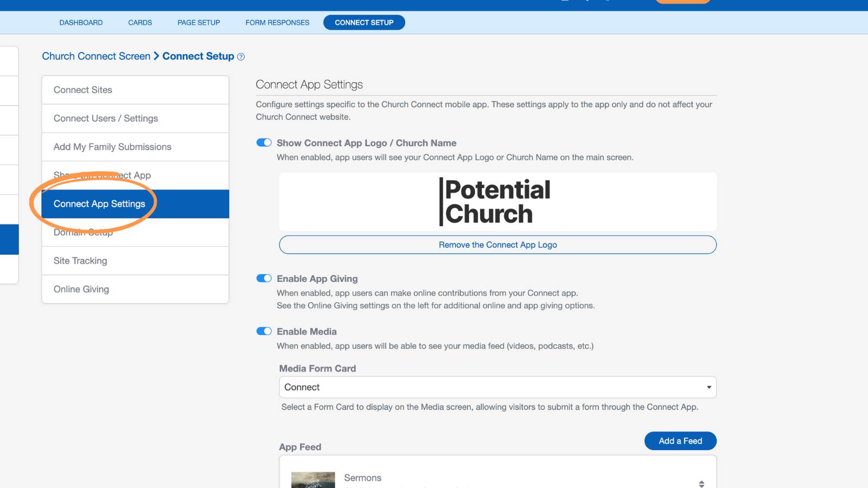Image resolution: width=868 pixels, height=488 pixels.
Task: Open Site Tracking settings
Action: pos(135,261)
